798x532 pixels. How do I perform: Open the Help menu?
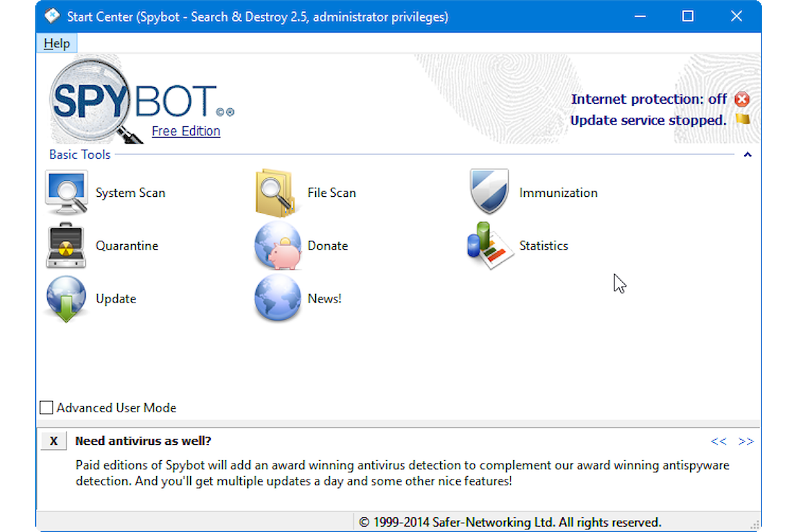(x=57, y=43)
